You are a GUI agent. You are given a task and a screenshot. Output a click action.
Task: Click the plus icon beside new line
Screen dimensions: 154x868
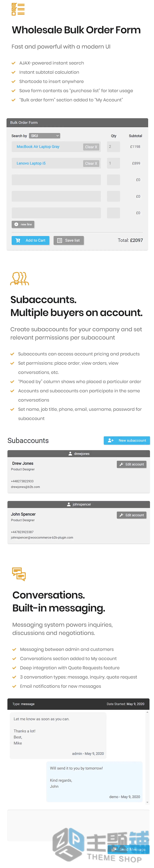click(x=16, y=224)
